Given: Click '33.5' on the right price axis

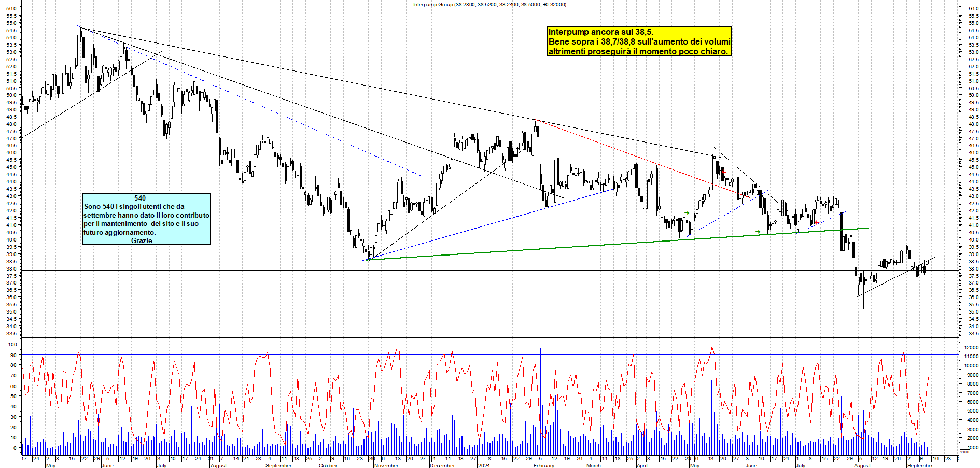Looking at the screenshot, I should click(973, 333).
